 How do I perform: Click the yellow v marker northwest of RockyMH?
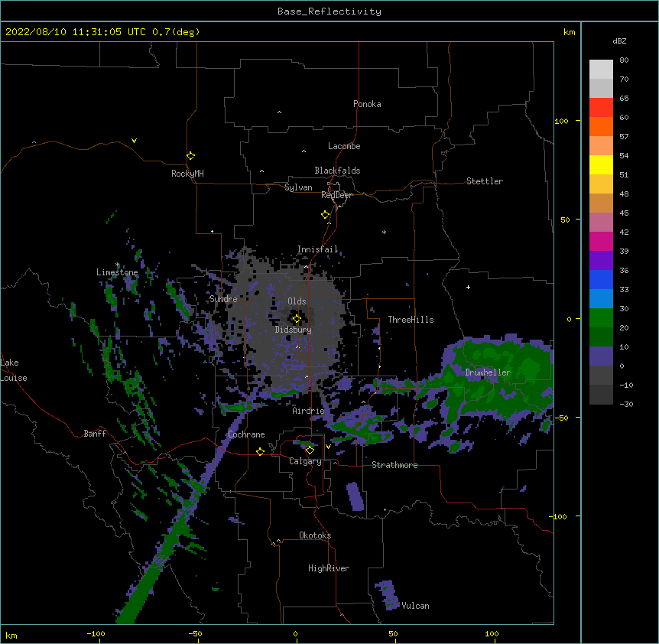(134, 141)
